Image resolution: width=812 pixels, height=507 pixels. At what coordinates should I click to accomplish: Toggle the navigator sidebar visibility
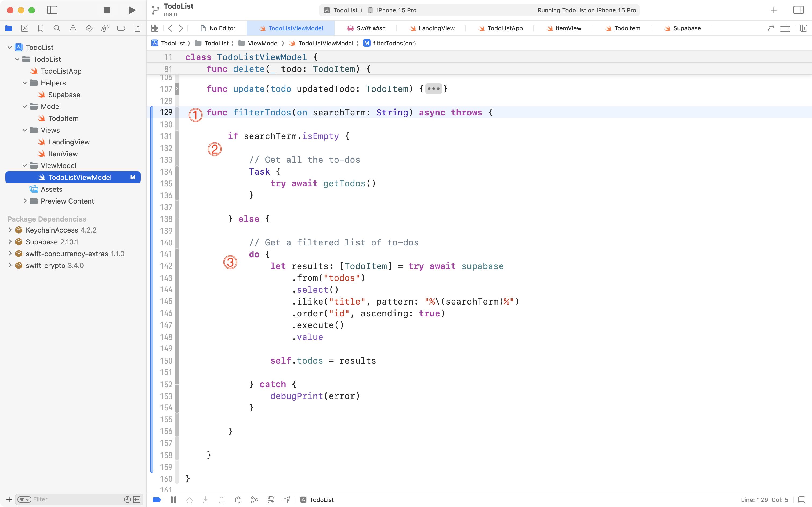[52, 10]
